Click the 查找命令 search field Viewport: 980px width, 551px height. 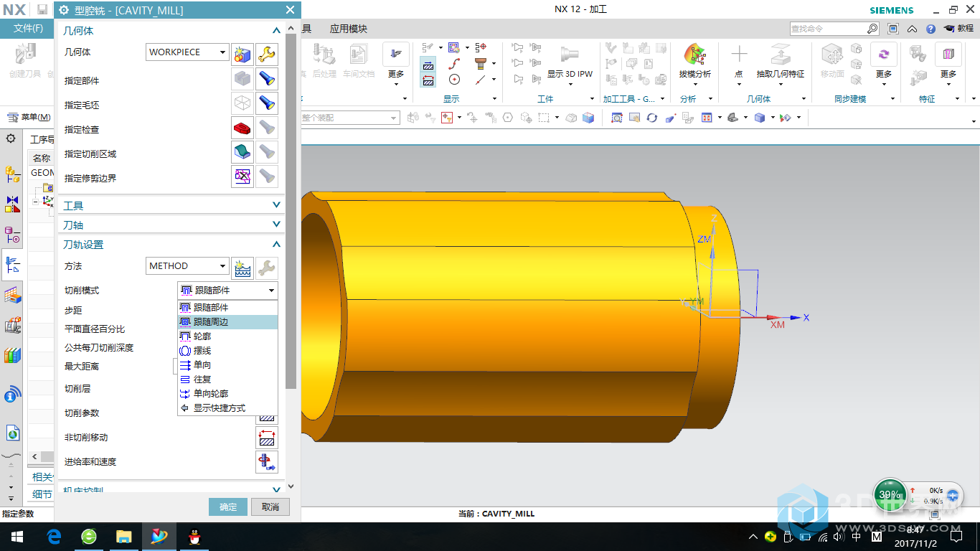click(829, 29)
